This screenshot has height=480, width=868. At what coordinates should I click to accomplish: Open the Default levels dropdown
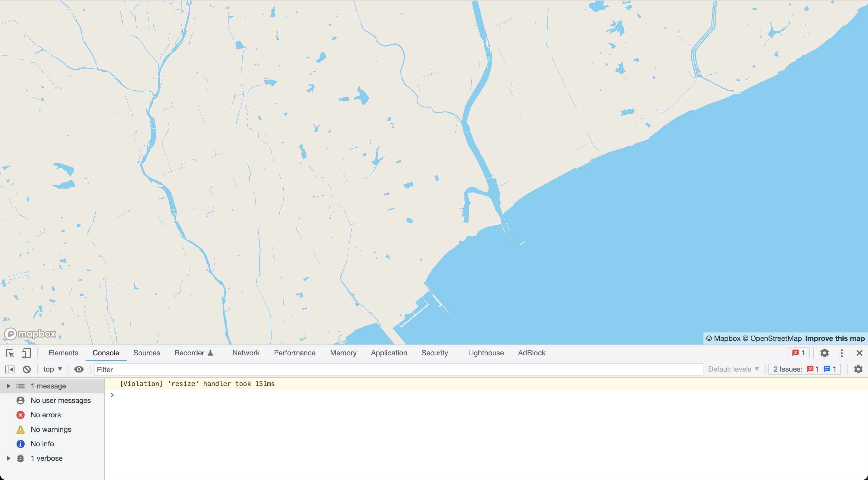tap(733, 369)
